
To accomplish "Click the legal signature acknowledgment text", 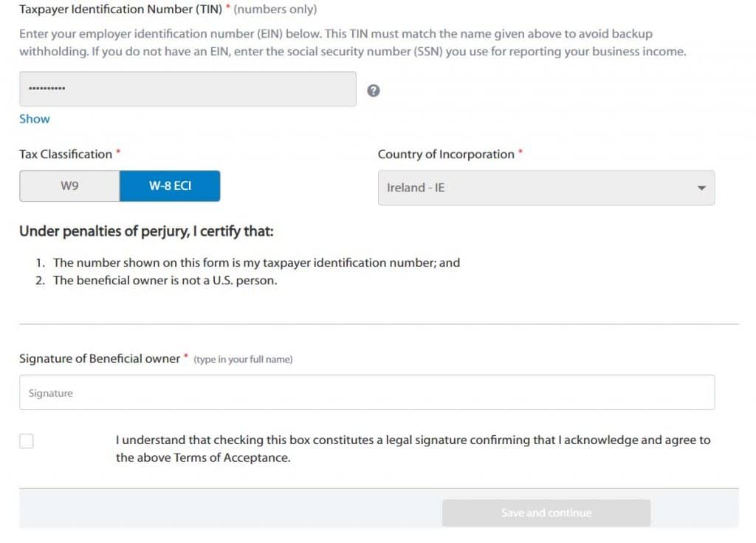I will [x=413, y=448].
